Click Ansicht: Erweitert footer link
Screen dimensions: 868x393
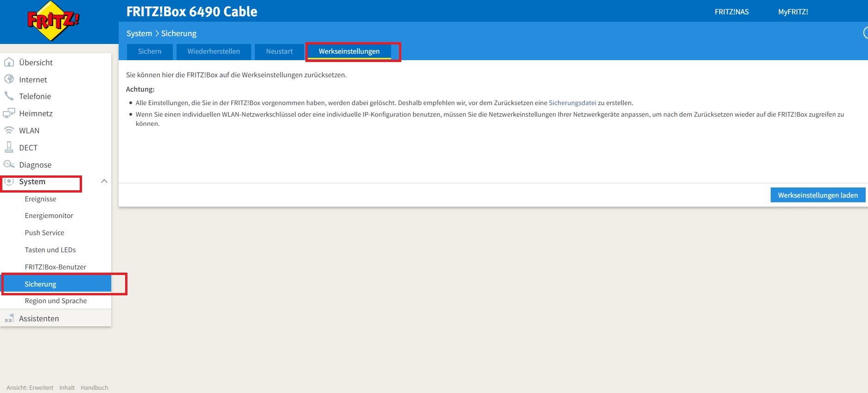click(x=30, y=388)
